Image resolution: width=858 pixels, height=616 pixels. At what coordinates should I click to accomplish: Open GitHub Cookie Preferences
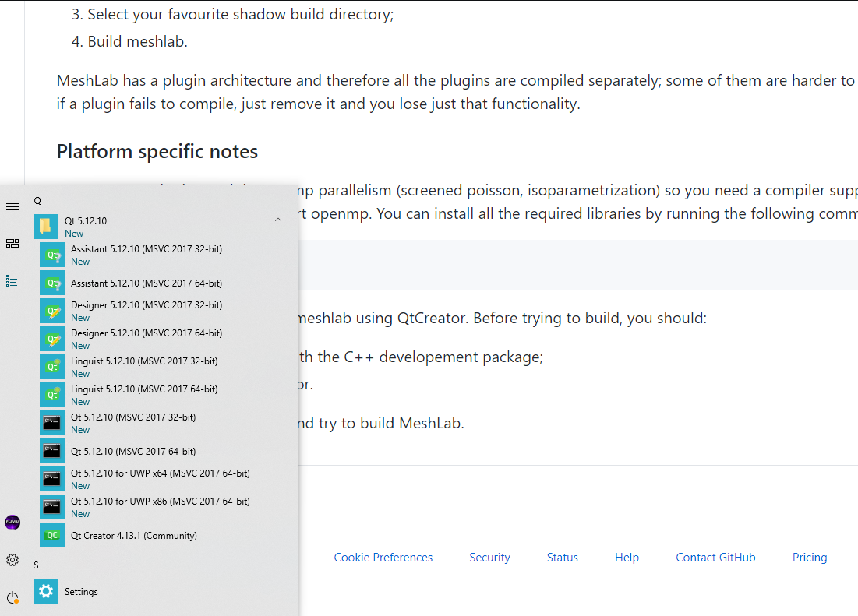coord(383,557)
